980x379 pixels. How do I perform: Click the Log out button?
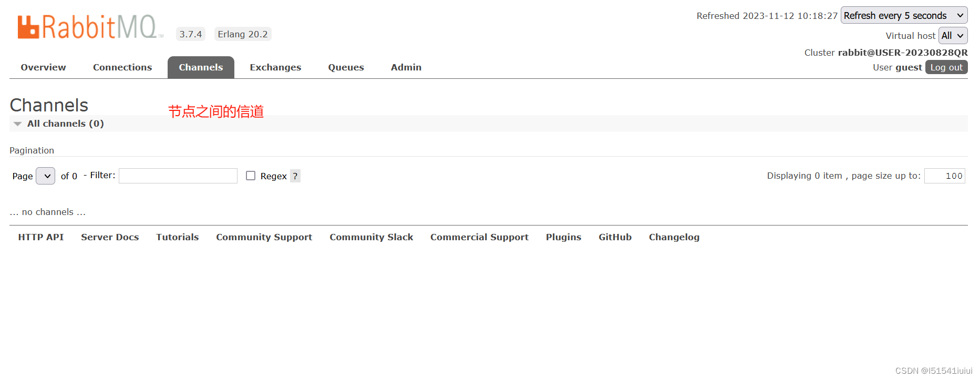point(946,67)
